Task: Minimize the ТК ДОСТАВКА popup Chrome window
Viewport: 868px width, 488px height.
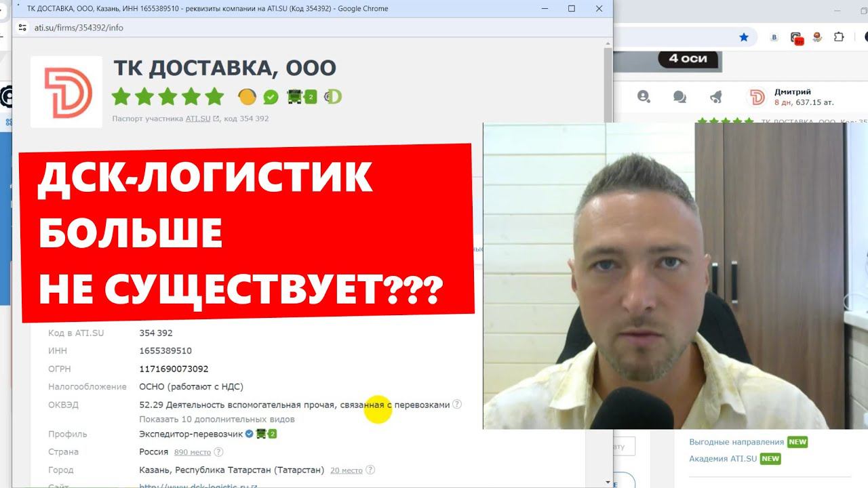Action: (543, 9)
